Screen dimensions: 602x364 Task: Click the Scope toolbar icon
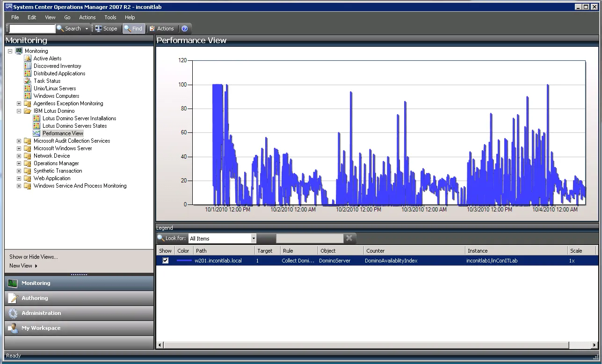pos(99,29)
